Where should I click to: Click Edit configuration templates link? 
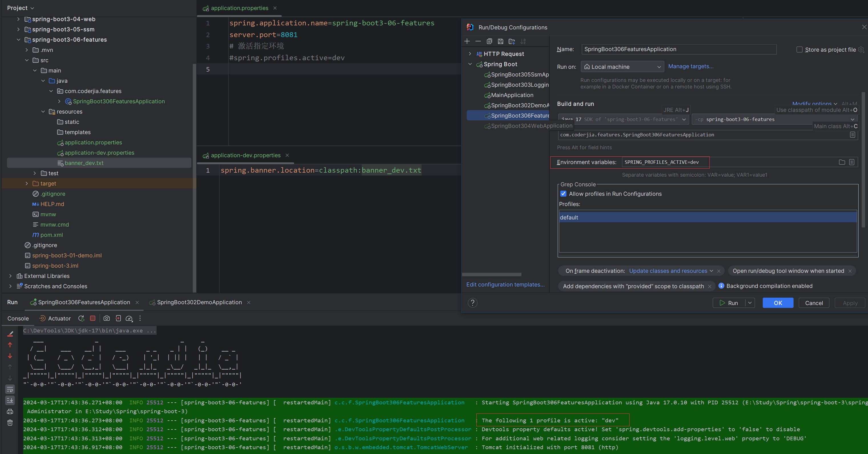coord(505,284)
